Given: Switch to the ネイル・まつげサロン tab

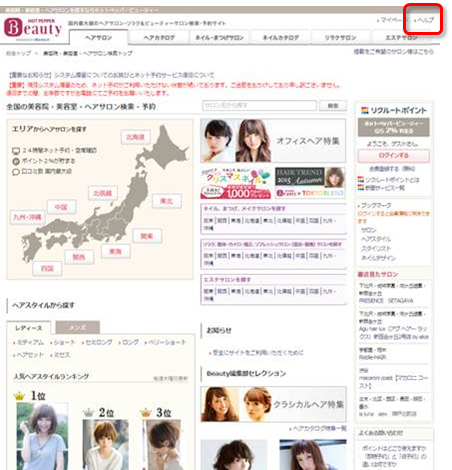Looking at the screenshot, I should coord(219,38).
